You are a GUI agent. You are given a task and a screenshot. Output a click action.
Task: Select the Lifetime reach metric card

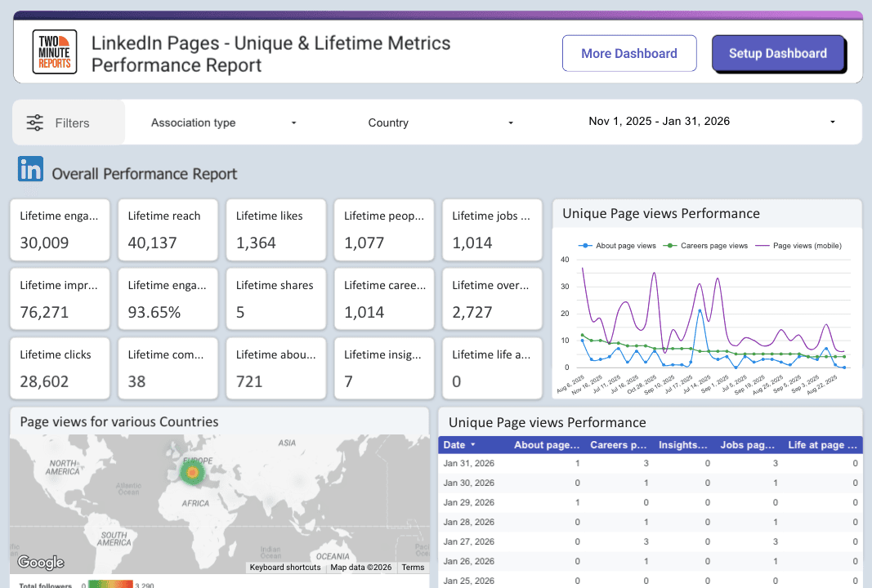coord(168,229)
